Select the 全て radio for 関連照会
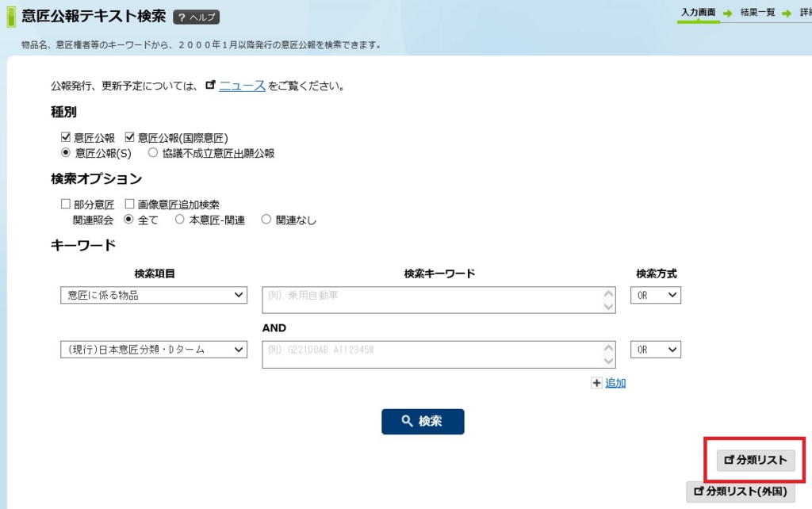Screen dimensions: 812x509 point(128,220)
